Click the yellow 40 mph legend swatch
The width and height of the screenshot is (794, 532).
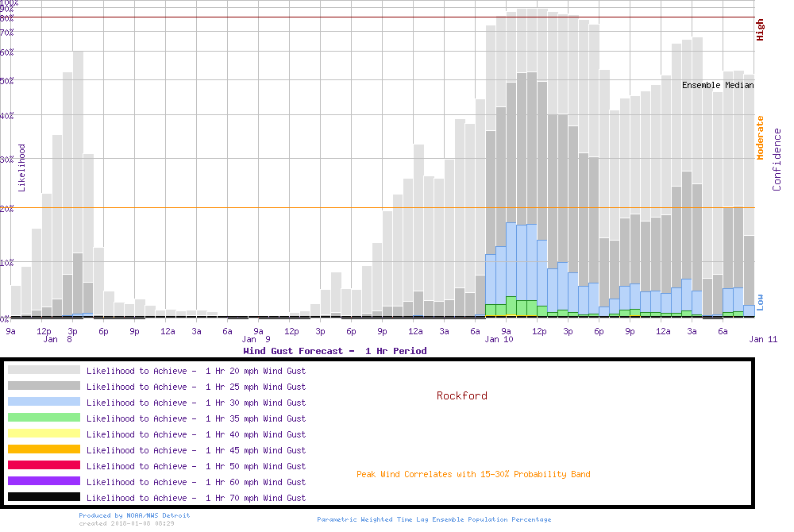tap(44, 434)
